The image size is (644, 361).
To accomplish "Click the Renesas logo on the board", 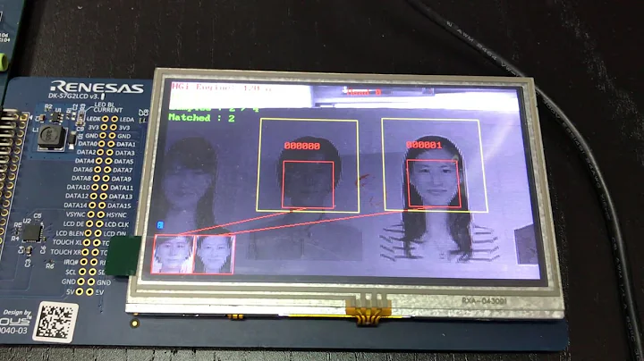I will [97, 87].
